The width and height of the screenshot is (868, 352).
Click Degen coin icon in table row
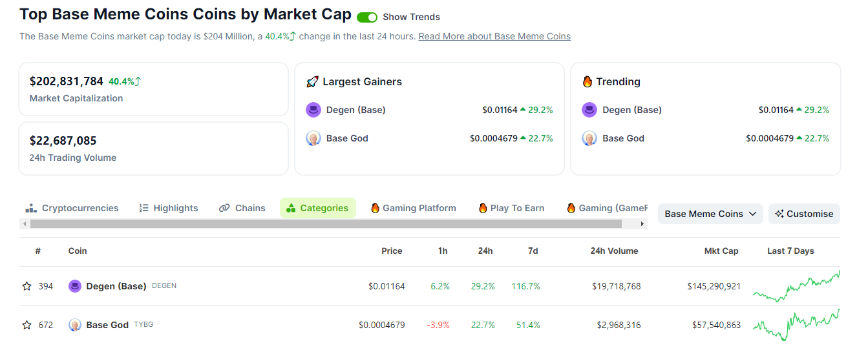[x=75, y=286]
